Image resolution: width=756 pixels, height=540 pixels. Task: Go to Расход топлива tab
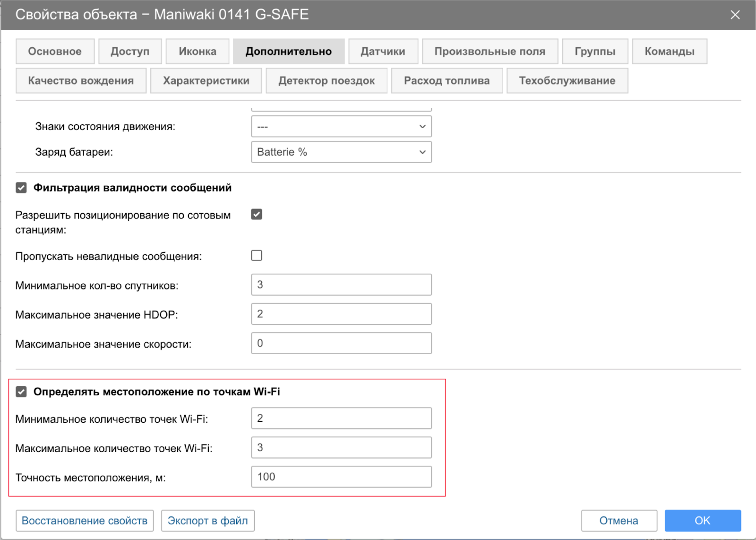(447, 81)
